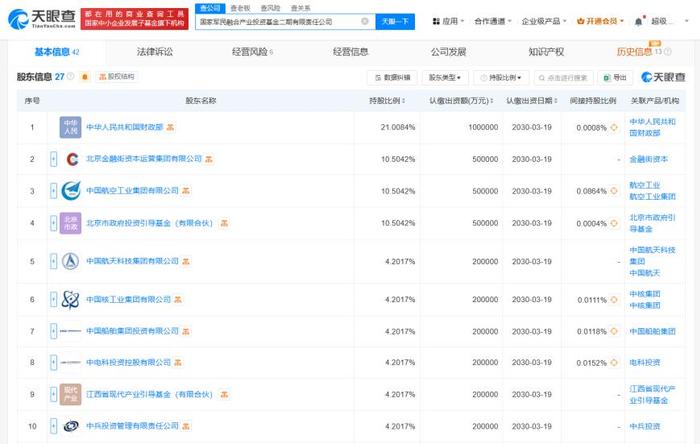Expand row 7 中国船舶集团投资

click(x=54, y=331)
